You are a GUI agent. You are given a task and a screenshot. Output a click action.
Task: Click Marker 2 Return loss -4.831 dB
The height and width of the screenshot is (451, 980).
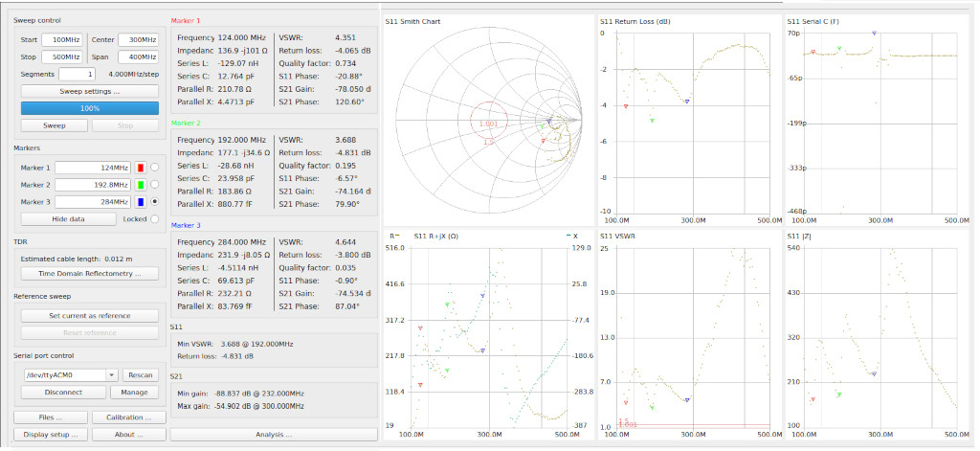(x=352, y=152)
